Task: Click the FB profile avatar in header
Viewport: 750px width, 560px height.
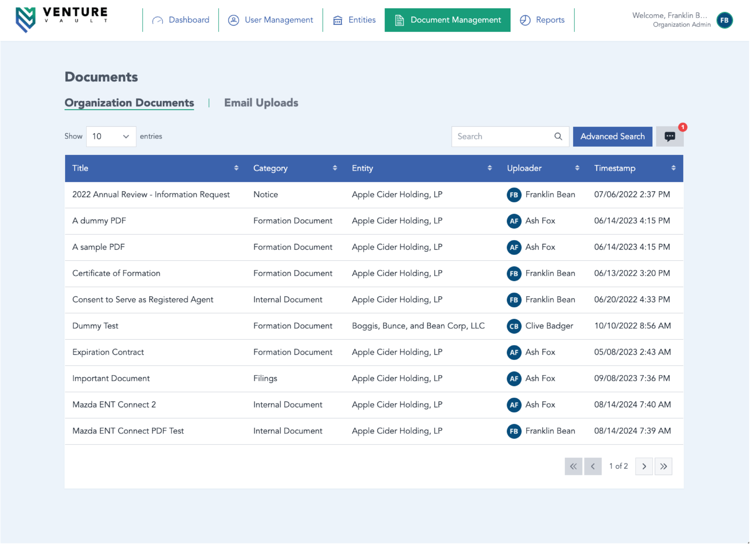Action: coord(724,20)
